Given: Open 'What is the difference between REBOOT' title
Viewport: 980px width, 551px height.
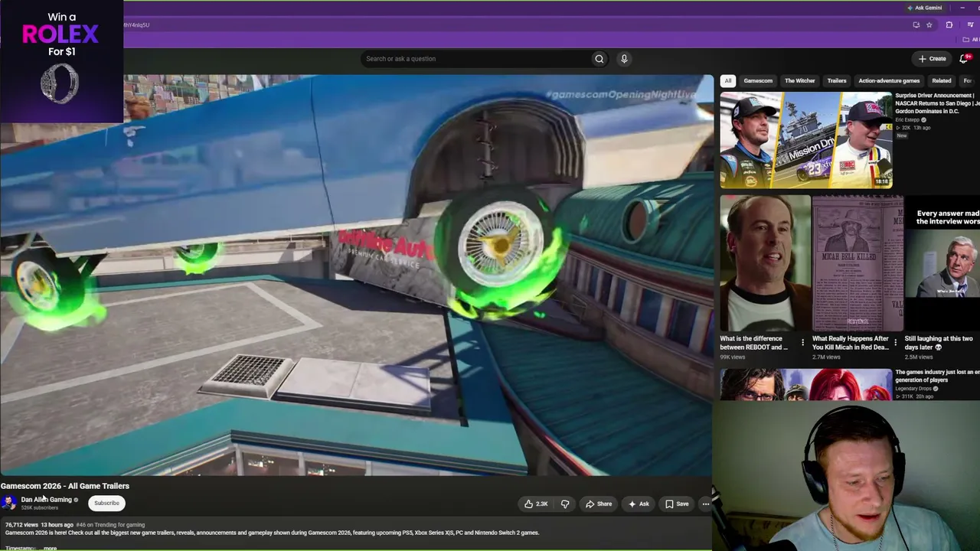Looking at the screenshot, I should [754, 343].
